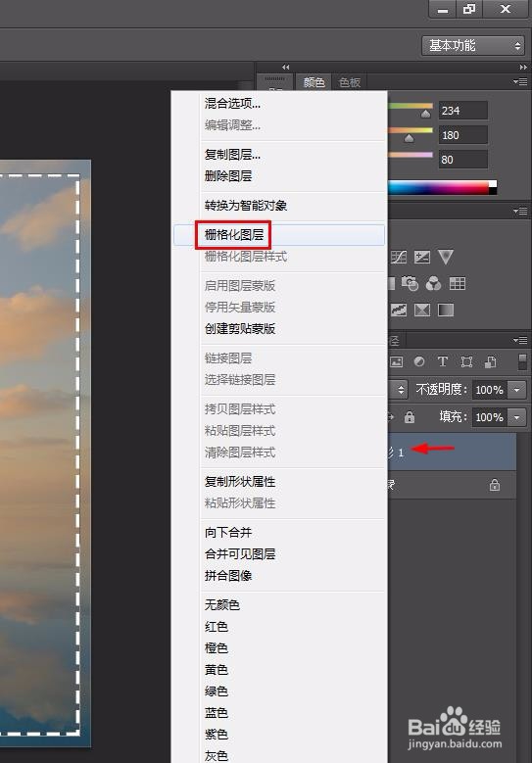Screen dimensions: 532x763
Task: Click the 填充 100% value field
Action: point(489,417)
